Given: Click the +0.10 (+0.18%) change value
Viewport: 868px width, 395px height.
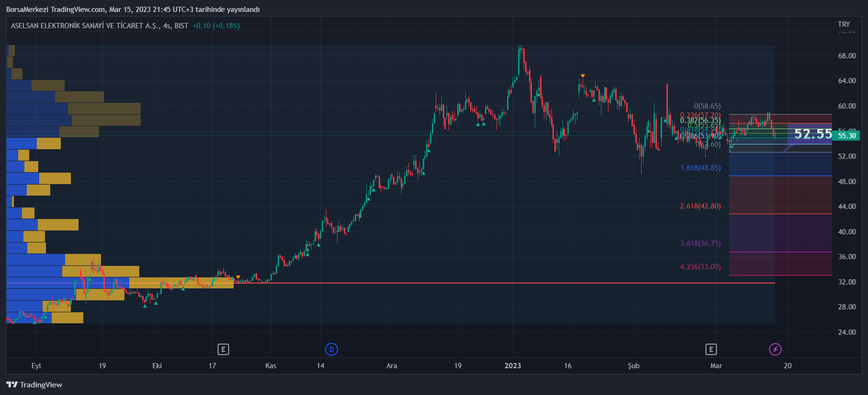Looking at the screenshot, I should tap(216, 26).
